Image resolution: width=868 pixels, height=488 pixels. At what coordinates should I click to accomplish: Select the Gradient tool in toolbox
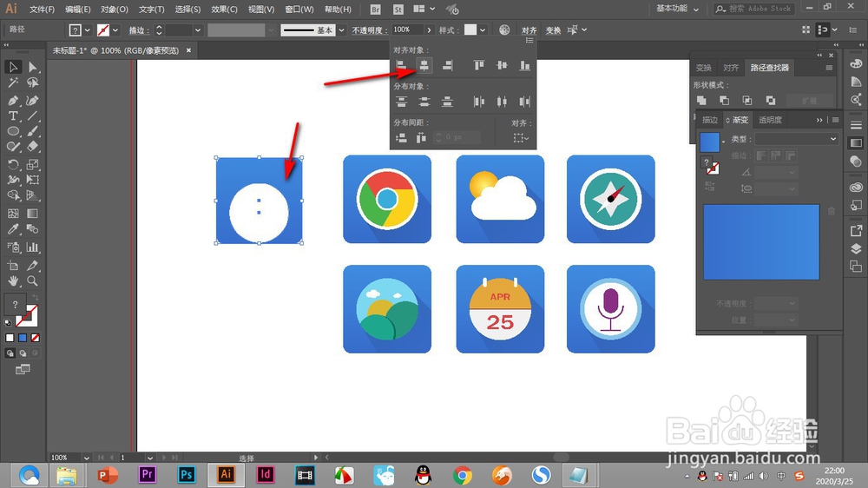(33, 214)
